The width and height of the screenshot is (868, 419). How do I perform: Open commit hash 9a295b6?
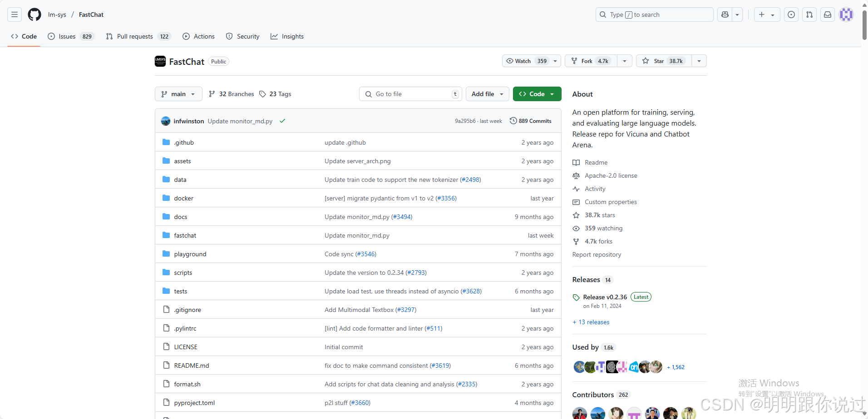click(465, 121)
